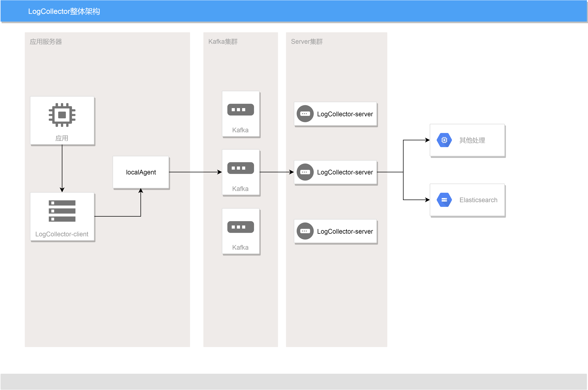Viewport: 588px width, 390px height.
Task: Click the server rack icon above LogCollector-client
Action: point(62,211)
